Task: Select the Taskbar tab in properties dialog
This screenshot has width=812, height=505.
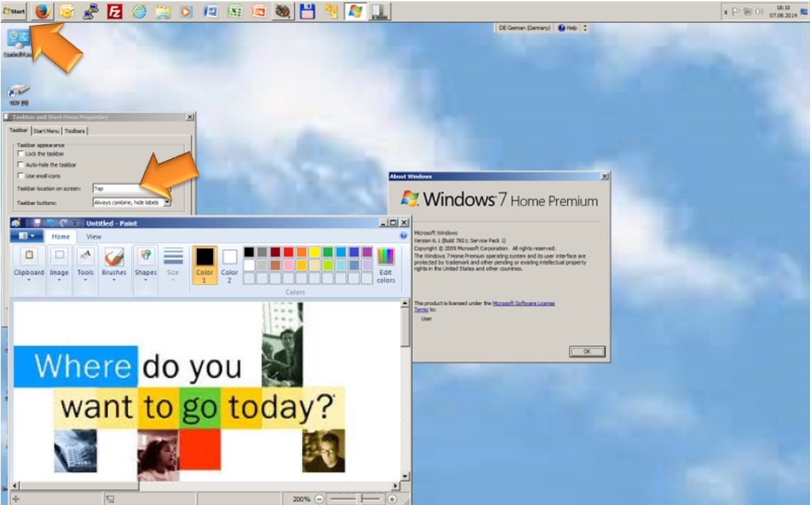Action: pyautogui.click(x=19, y=130)
